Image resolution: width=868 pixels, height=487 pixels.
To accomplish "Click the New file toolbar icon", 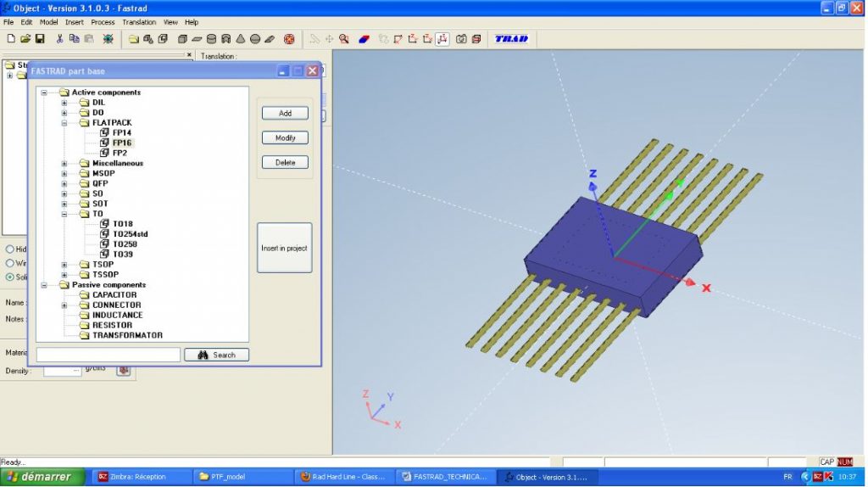I will pyautogui.click(x=11, y=39).
